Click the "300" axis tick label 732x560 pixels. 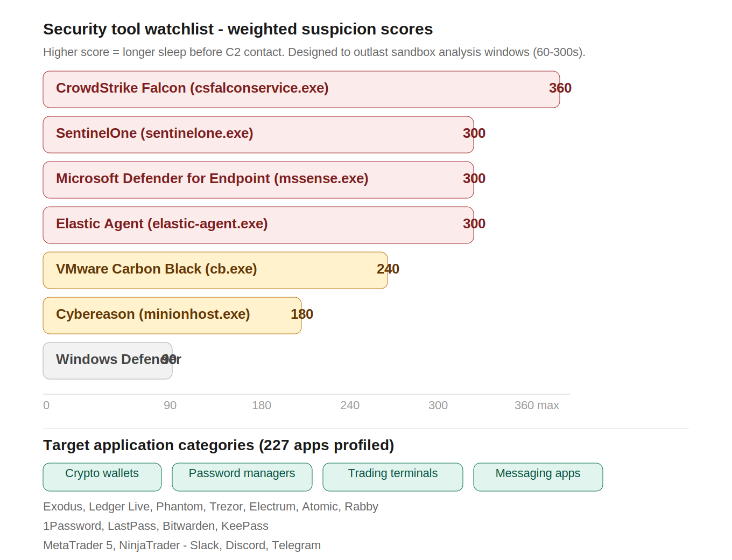click(x=438, y=405)
